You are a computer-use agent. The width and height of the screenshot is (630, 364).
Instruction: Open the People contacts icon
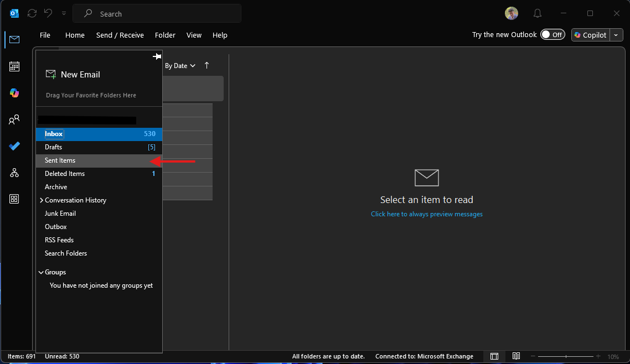pos(14,119)
